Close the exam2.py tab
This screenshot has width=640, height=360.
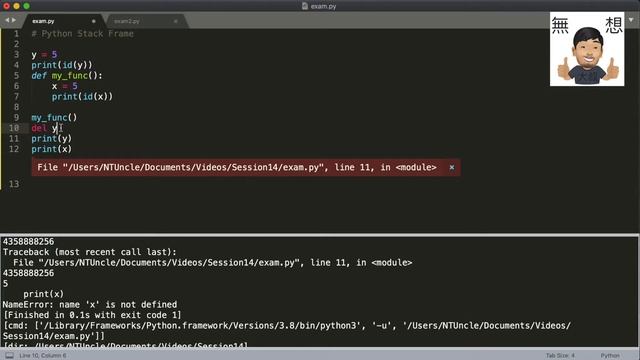(x=176, y=21)
